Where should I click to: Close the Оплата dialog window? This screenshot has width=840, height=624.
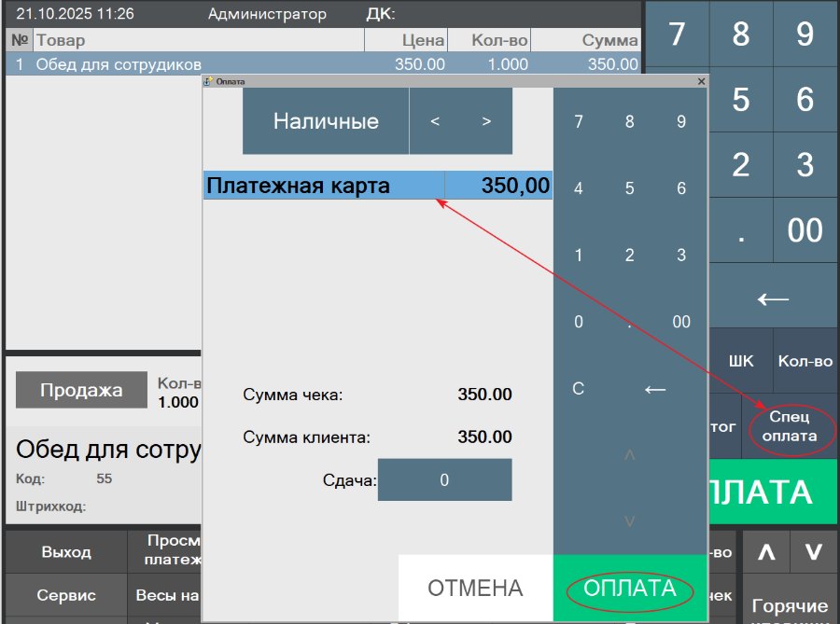click(701, 81)
